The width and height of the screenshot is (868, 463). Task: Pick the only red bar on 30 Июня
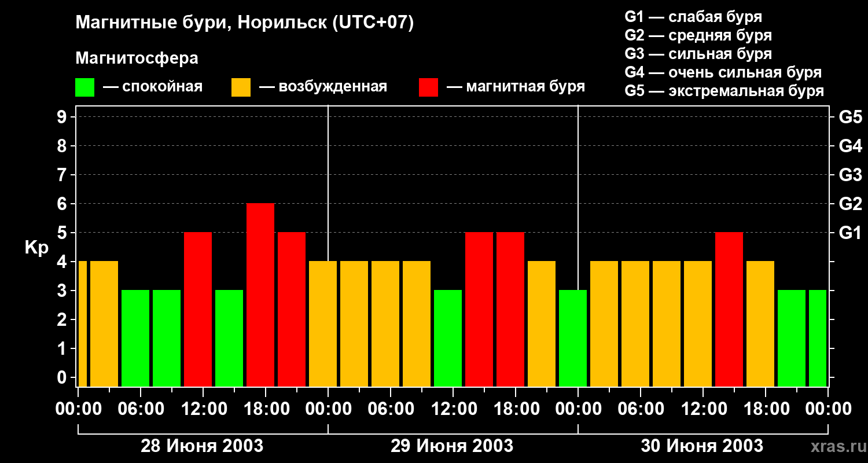(729, 309)
